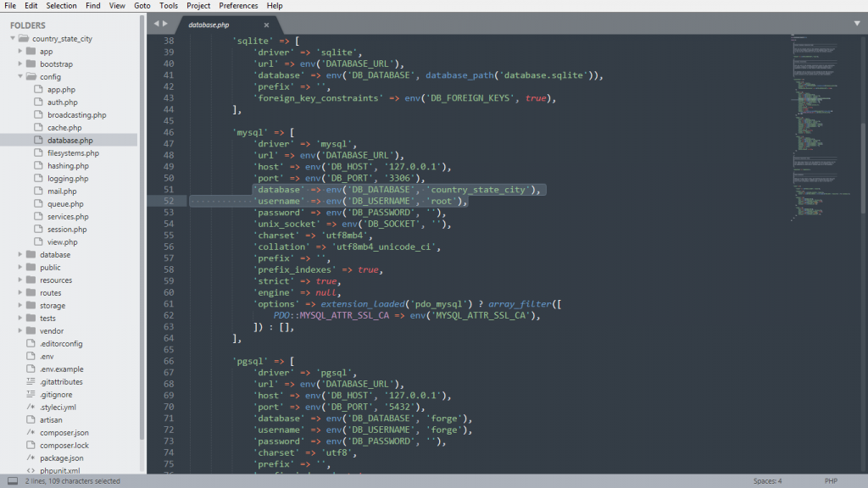Click the session.php file icon
868x488 pixels.
pyautogui.click(x=38, y=229)
